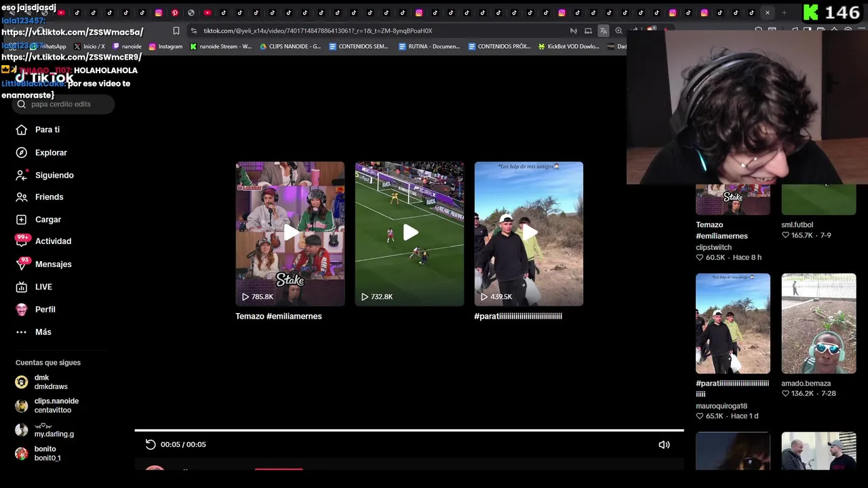
Task: Open the CONTENIDOS PRÓX... bookmark
Action: click(x=499, y=47)
